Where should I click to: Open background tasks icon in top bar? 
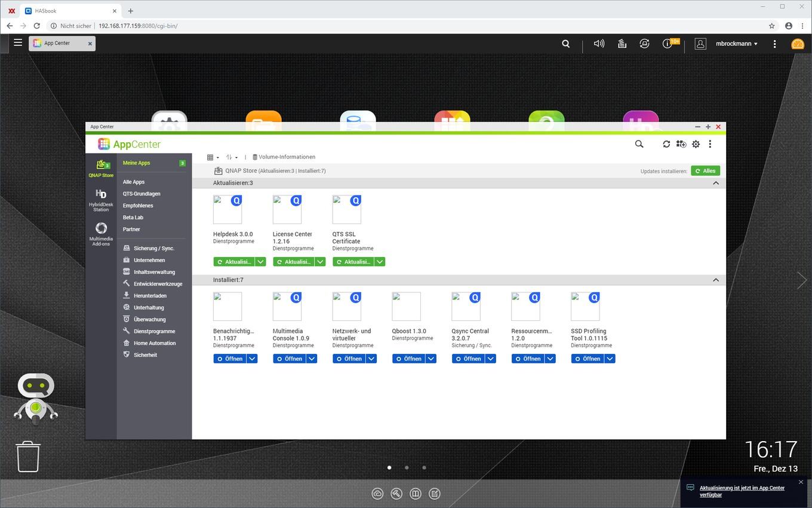click(x=622, y=44)
